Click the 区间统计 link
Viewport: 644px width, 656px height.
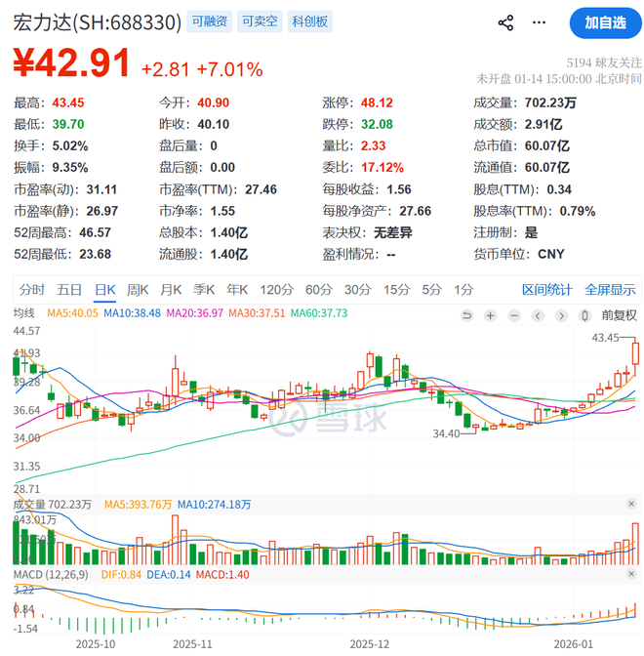click(546, 289)
